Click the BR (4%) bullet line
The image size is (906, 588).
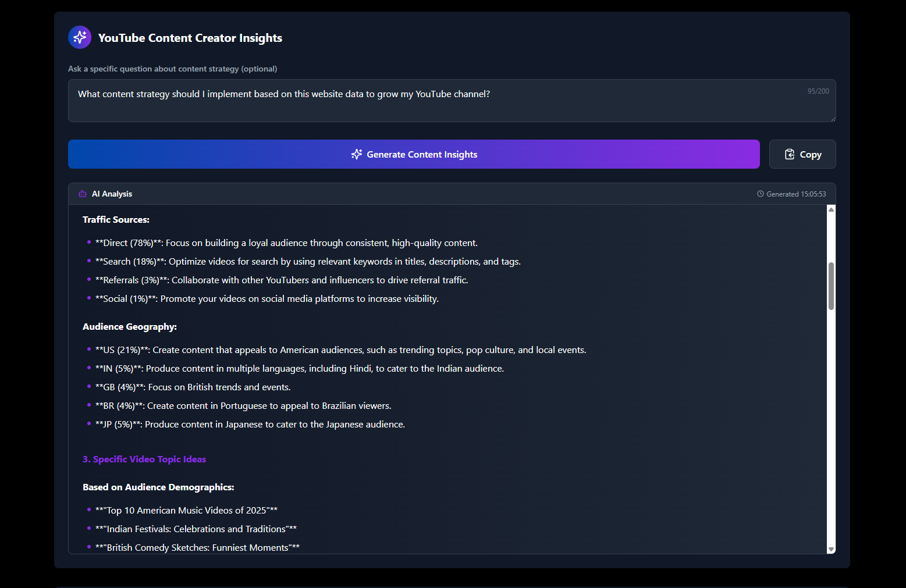pos(243,406)
